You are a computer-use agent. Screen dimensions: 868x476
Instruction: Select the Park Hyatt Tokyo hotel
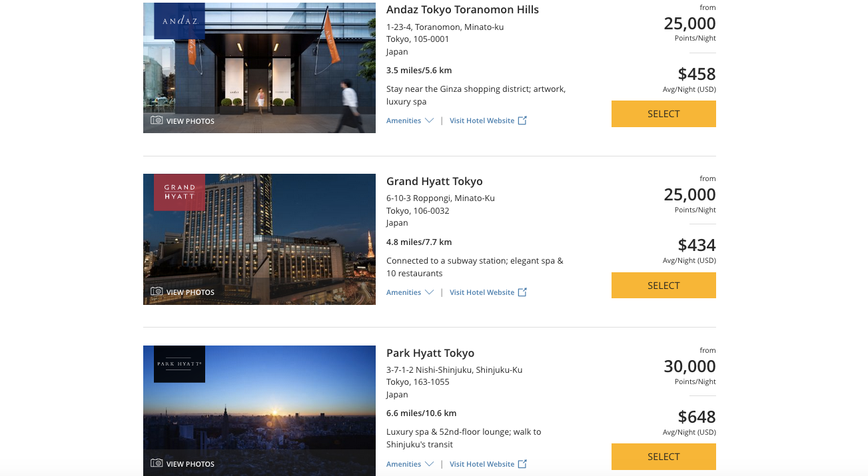[663, 457]
